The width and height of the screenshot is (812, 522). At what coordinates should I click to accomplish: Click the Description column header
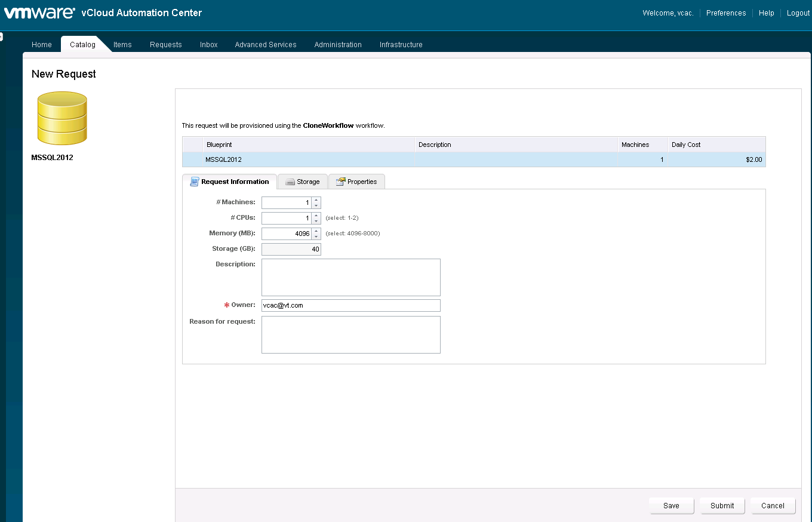tap(516, 145)
